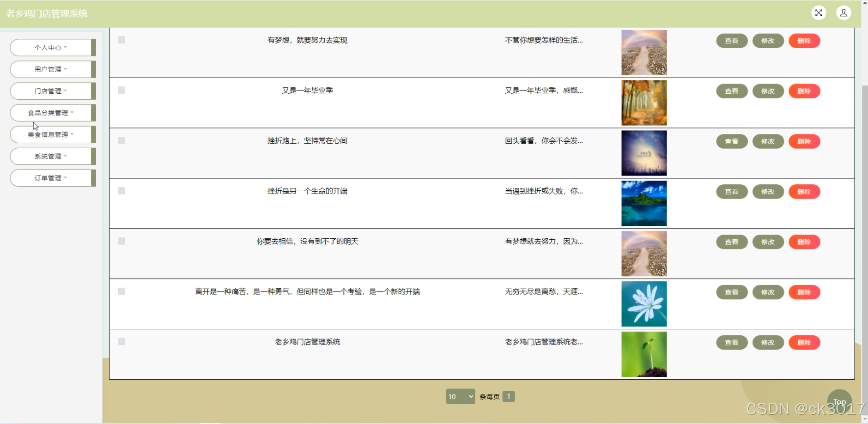
Task: Expand the 门店管理 sidebar menu
Action: [53, 91]
